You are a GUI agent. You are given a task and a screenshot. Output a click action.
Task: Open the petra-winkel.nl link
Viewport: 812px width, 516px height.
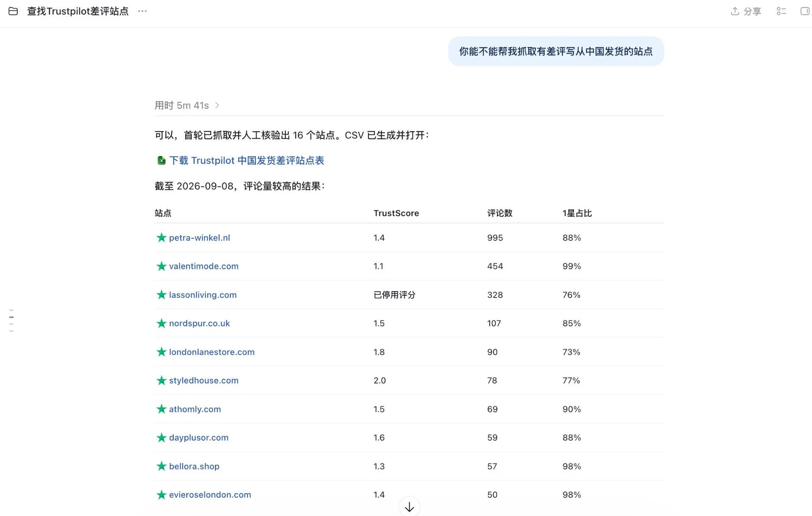pyautogui.click(x=200, y=238)
